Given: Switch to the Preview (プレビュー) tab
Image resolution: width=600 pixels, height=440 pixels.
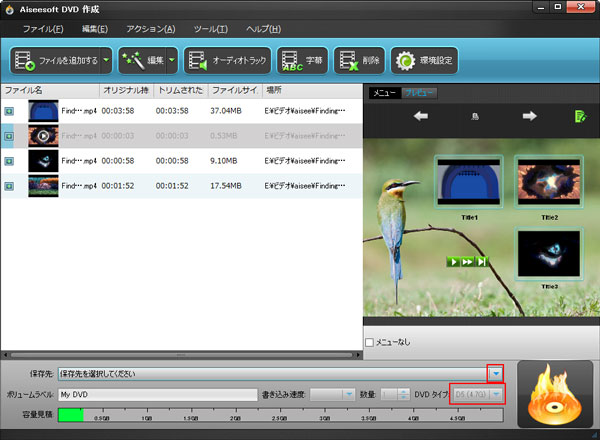Looking at the screenshot, I should pos(419,93).
